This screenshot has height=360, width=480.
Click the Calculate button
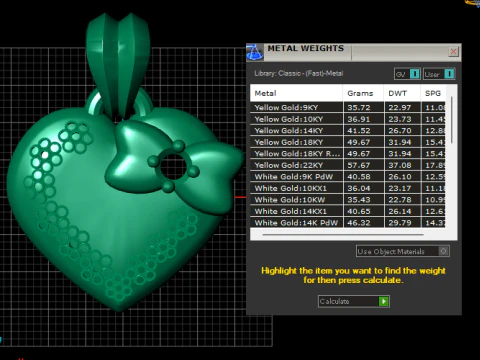point(354,301)
